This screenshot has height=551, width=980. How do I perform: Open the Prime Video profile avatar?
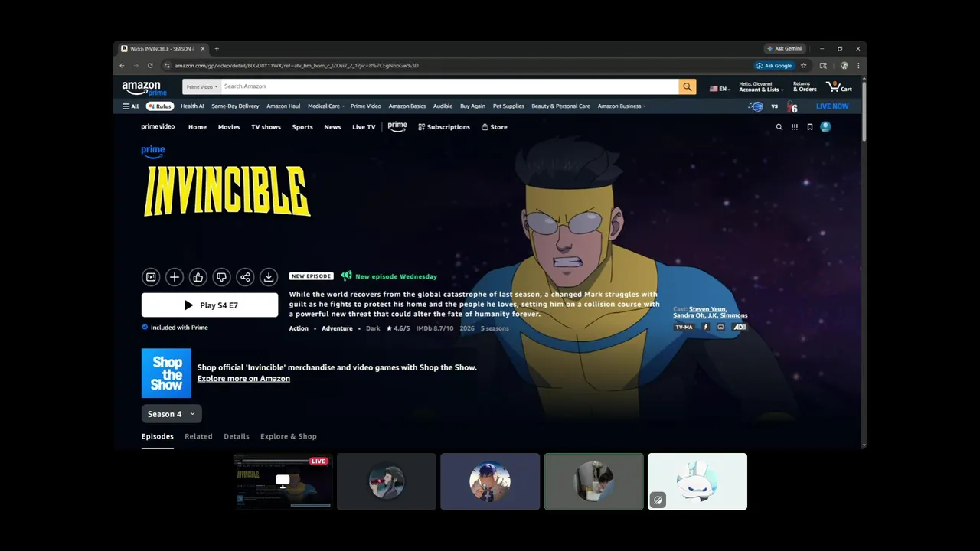point(825,127)
